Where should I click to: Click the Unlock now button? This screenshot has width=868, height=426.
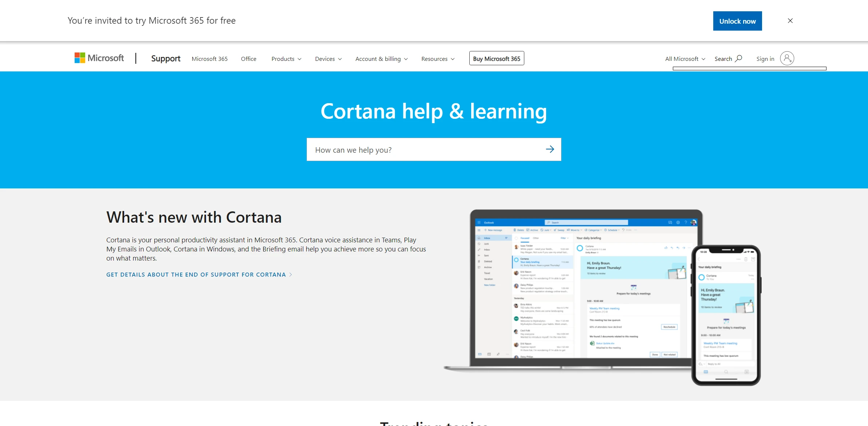click(x=737, y=21)
